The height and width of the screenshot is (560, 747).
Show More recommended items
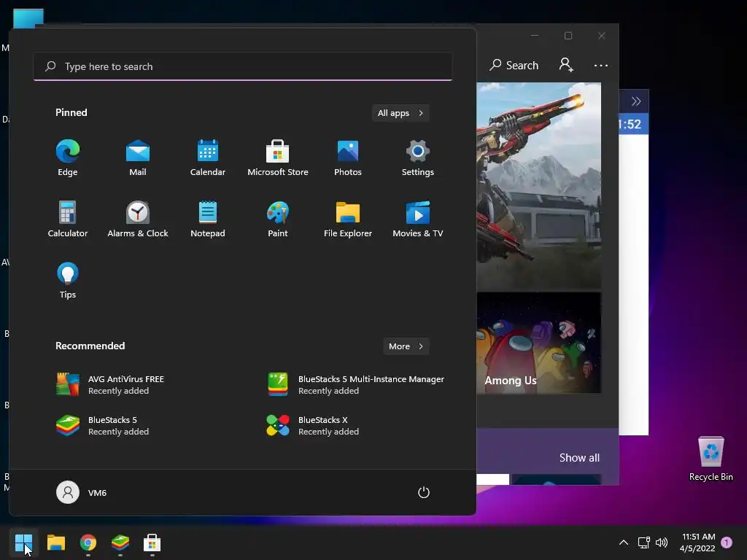point(406,346)
